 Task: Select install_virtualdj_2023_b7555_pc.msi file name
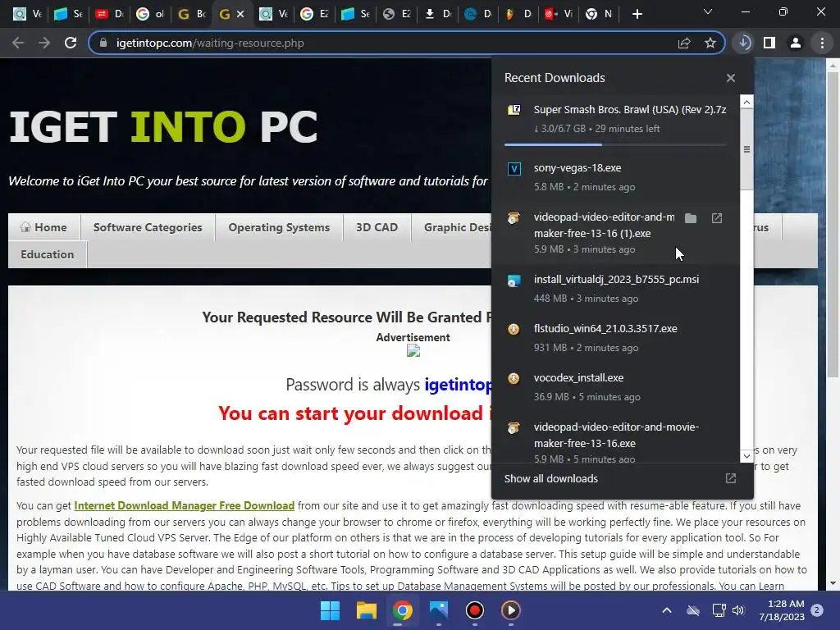pyautogui.click(x=616, y=279)
